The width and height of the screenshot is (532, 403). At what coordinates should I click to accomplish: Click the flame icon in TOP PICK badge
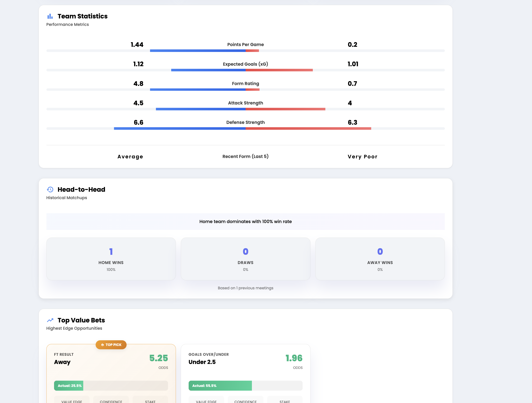click(102, 345)
